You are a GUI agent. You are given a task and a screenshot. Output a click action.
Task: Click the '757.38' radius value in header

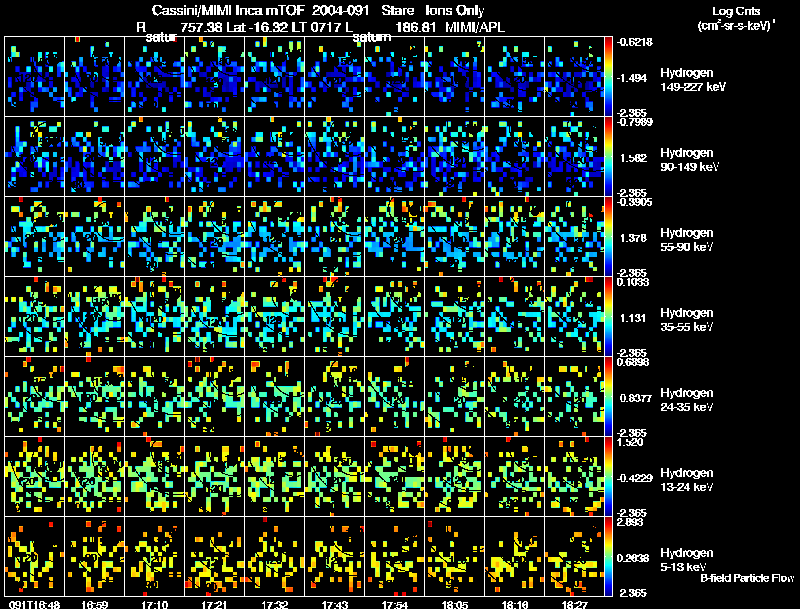[x=202, y=27]
